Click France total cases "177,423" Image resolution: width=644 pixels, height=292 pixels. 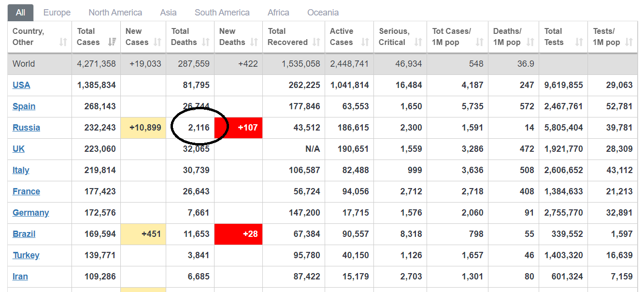click(100, 191)
